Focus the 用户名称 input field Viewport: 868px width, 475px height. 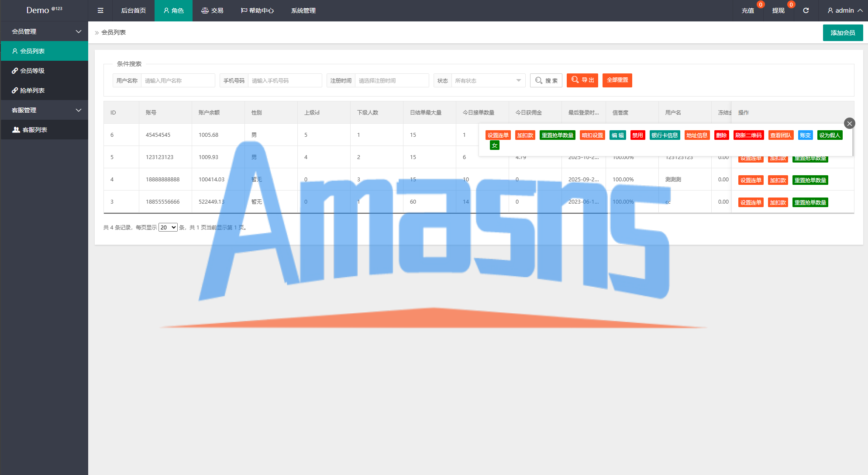(x=177, y=80)
